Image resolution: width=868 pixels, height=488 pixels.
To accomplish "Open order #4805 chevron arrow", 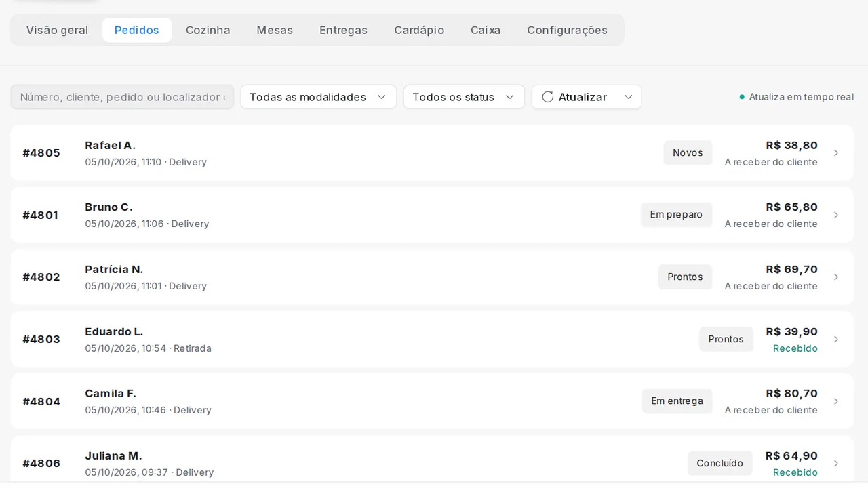I will (836, 153).
